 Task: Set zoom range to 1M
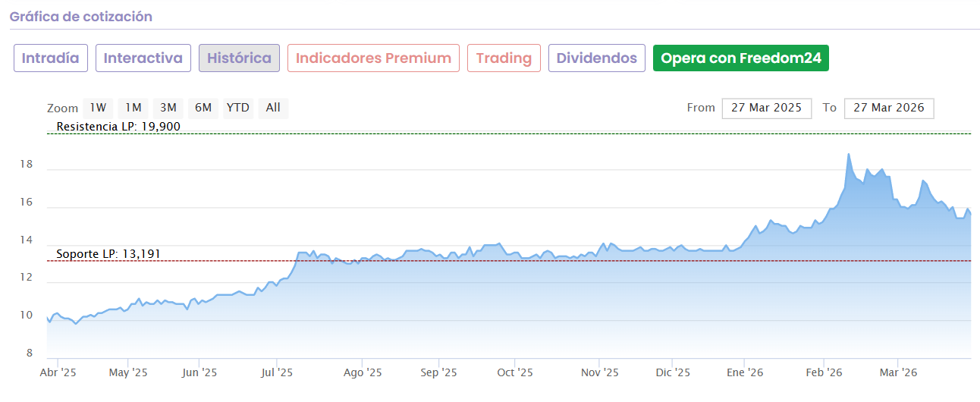pyautogui.click(x=133, y=108)
